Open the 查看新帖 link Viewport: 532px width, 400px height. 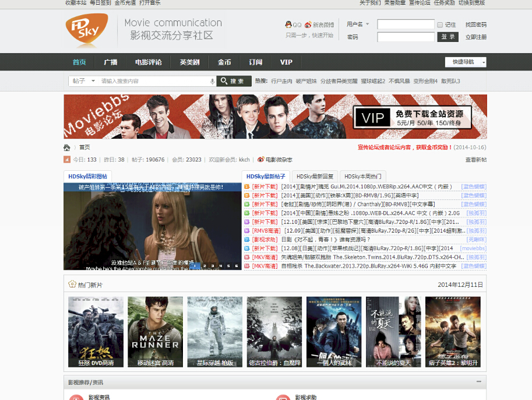pos(475,160)
